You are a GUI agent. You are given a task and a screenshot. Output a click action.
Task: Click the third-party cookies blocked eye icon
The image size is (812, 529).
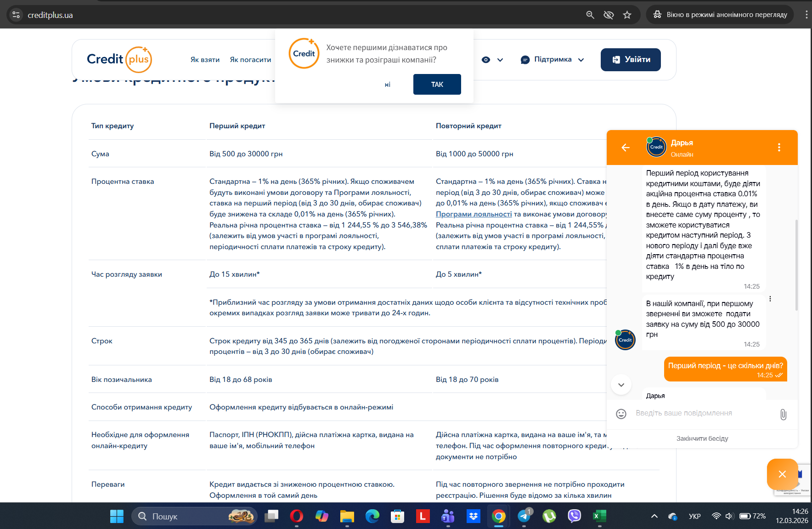click(609, 15)
